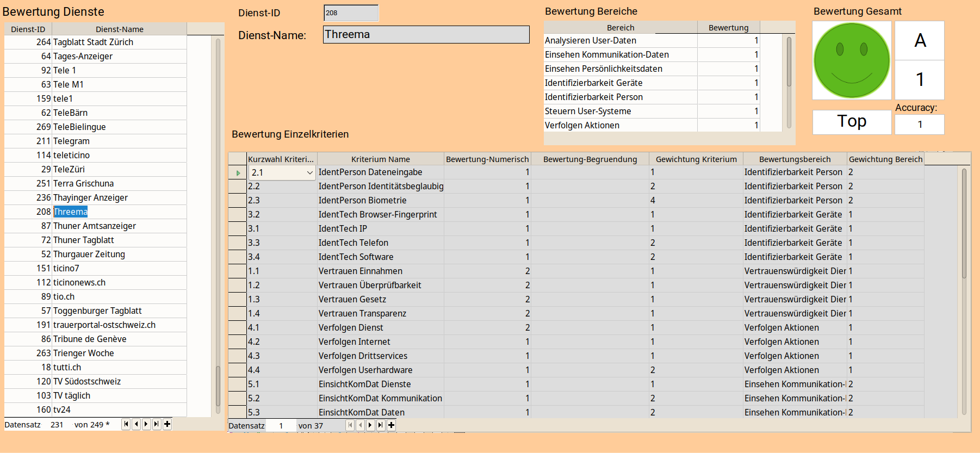Click into the Dienst-Name field showing Threema
The image size is (980, 453).
(x=426, y=35)
